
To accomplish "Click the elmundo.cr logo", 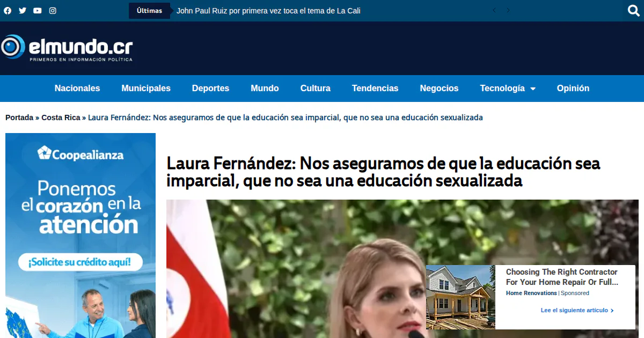I will pyautogui.click(x=67, y=48).
